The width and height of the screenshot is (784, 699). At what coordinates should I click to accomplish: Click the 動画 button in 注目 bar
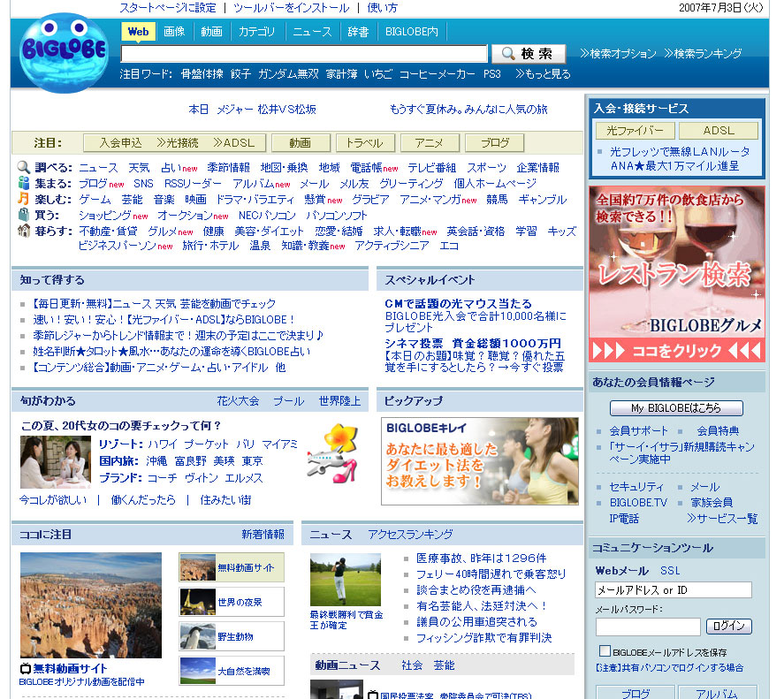301,143
